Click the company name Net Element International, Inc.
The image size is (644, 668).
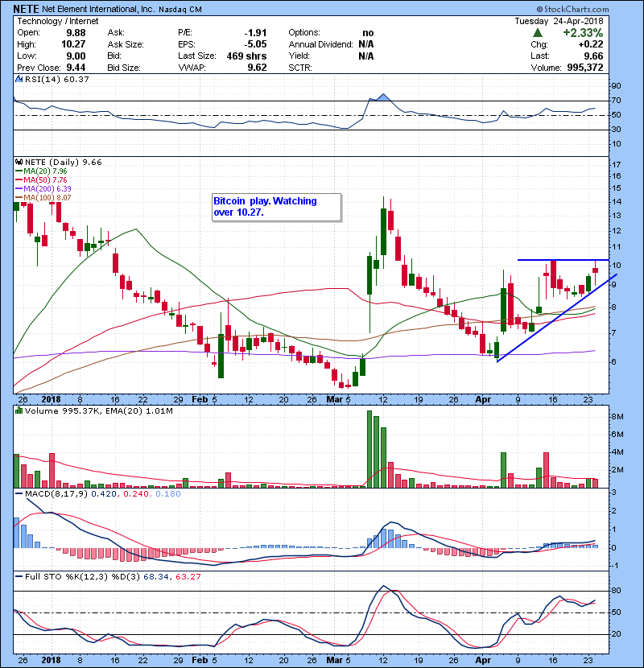[x=98, y=9]
